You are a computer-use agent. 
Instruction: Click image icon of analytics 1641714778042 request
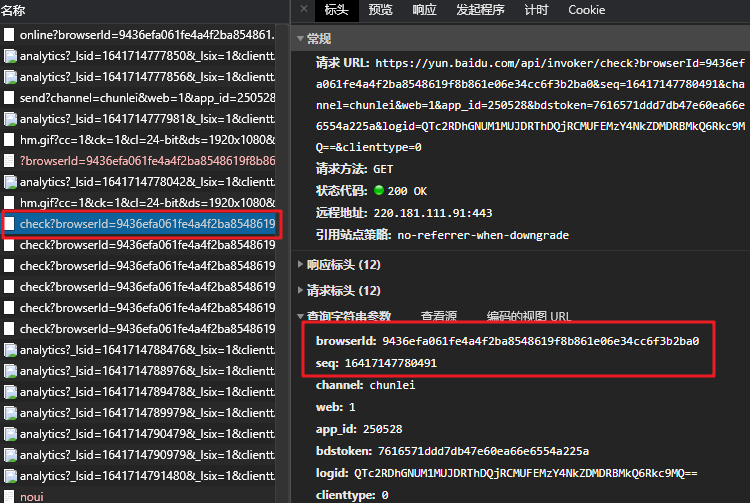point(10,182)
